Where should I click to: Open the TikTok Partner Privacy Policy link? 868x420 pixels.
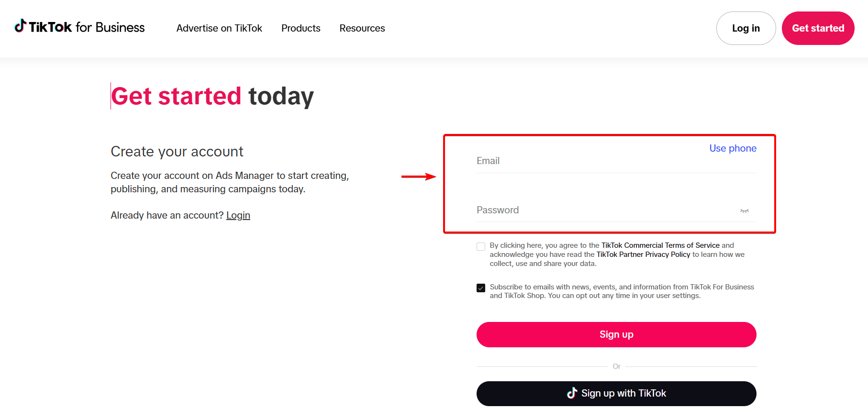(643, 254)
